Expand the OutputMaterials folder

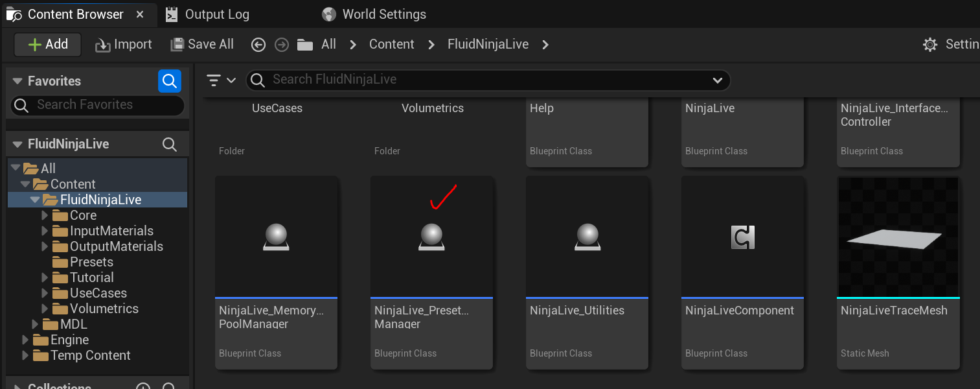click(x=45, y=246)
